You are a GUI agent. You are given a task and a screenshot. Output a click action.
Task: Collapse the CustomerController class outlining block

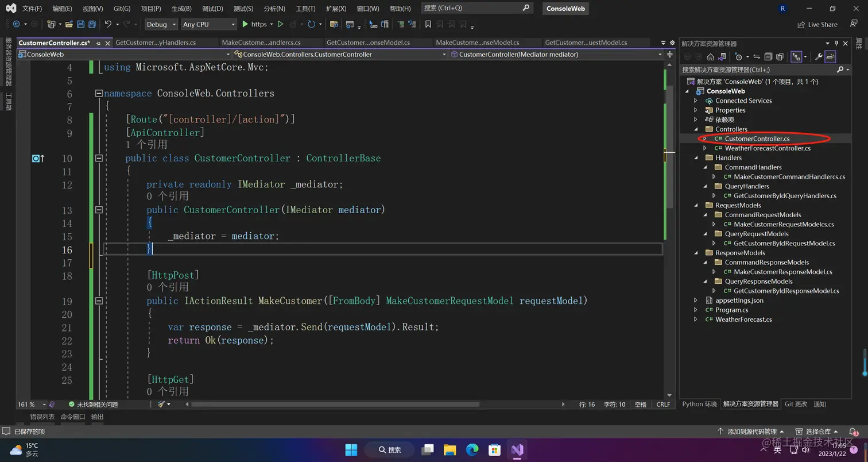coord(99,158)
